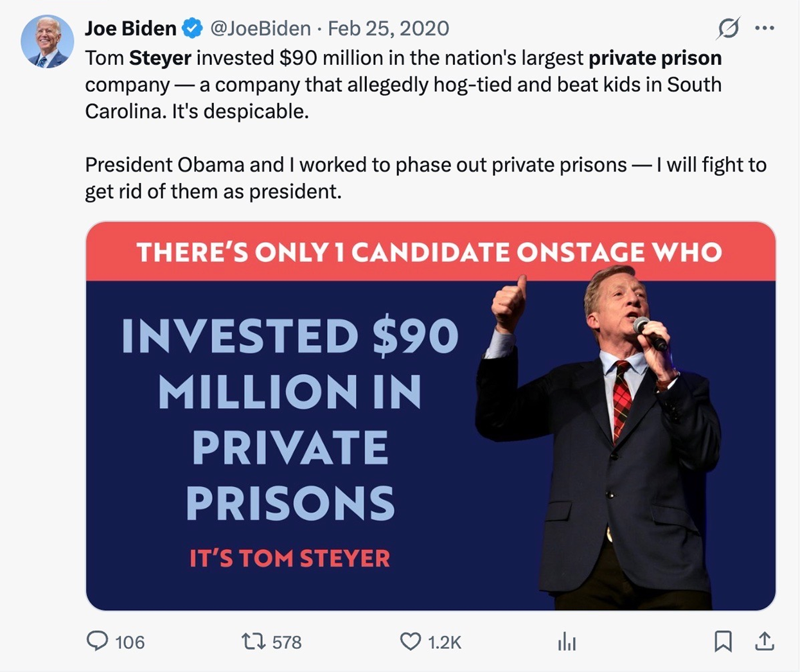Click the Grok slashed-circle icon
Screen dimensions: 807x672
[728, 28]
